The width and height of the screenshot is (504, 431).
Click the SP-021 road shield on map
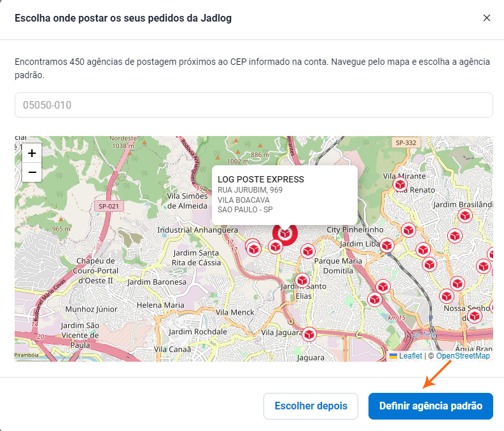[109, 206]
